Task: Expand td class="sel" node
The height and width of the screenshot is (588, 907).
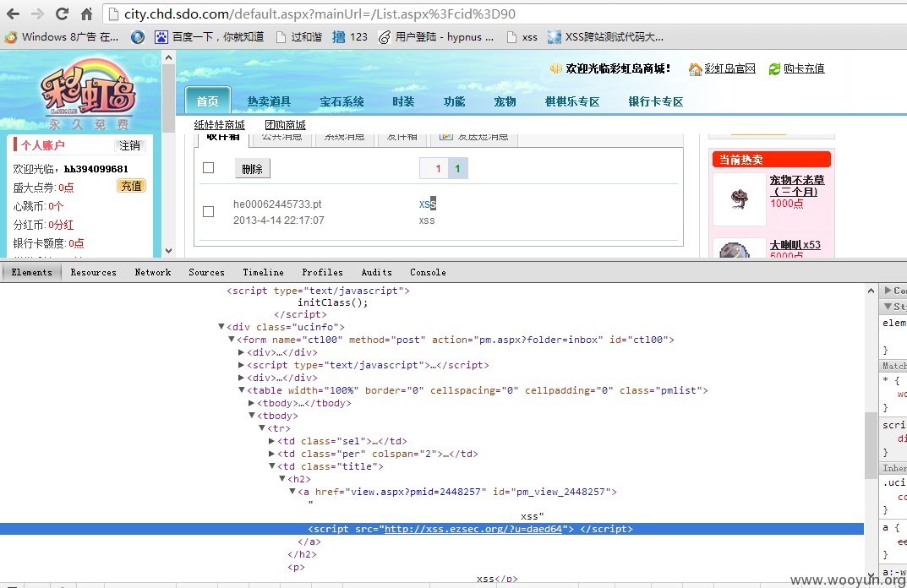Action: click(x=272, y=441)
